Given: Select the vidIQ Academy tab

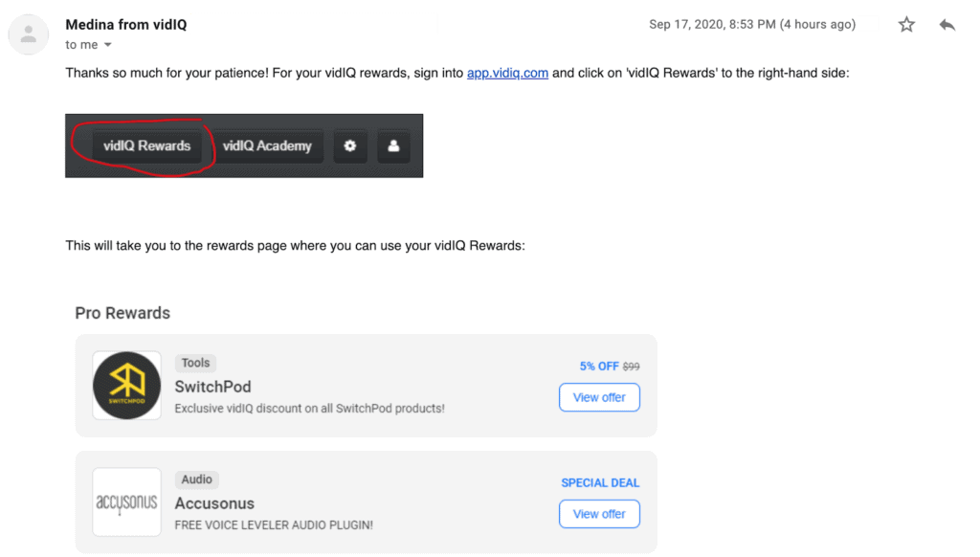Looking at the screenshot, I should point(267,146).
